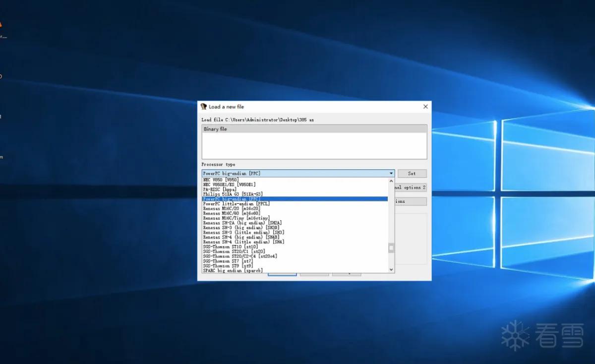
Task: Open Kernel options 2 button
Action: [411, 187]
